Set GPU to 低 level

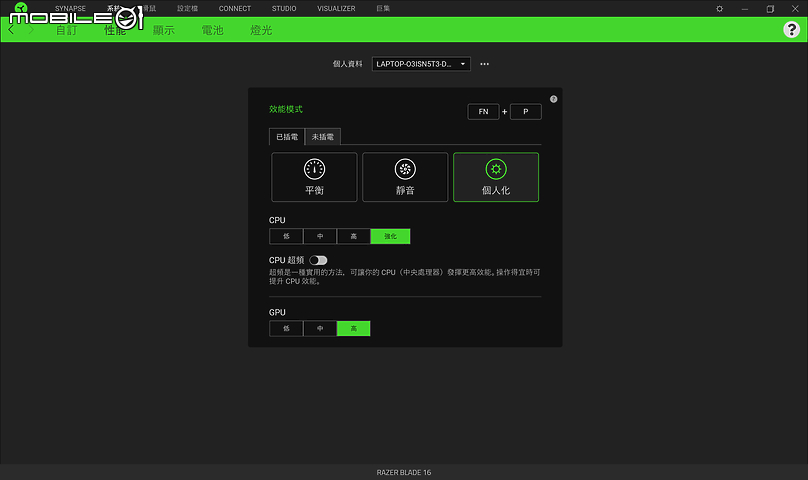[x=286, y=328]
